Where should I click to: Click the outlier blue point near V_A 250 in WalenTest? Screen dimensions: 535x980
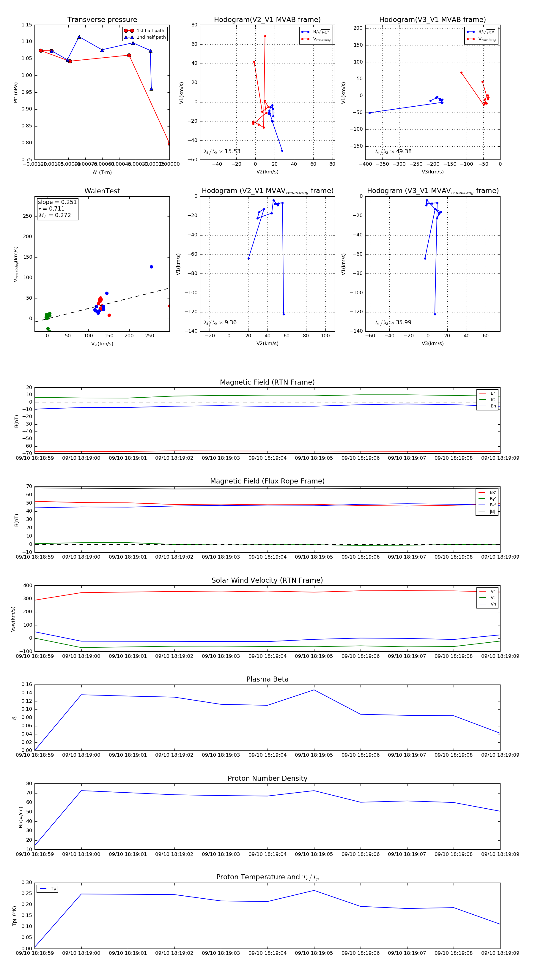coord(151,267)
